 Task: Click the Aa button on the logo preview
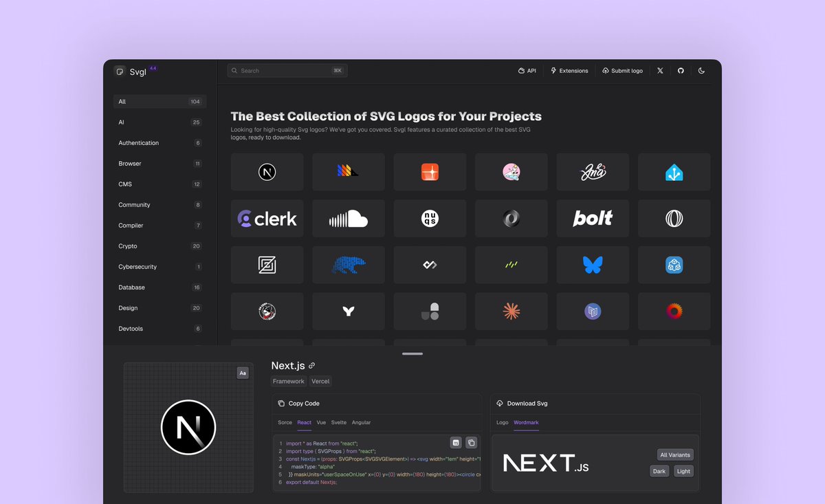coord(243,373)
